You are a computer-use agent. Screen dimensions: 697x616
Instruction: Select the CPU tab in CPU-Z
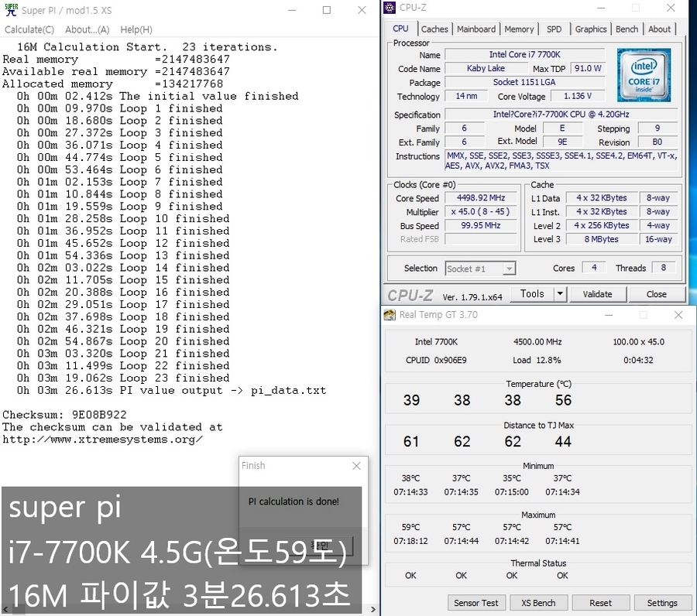pos(400,29)
